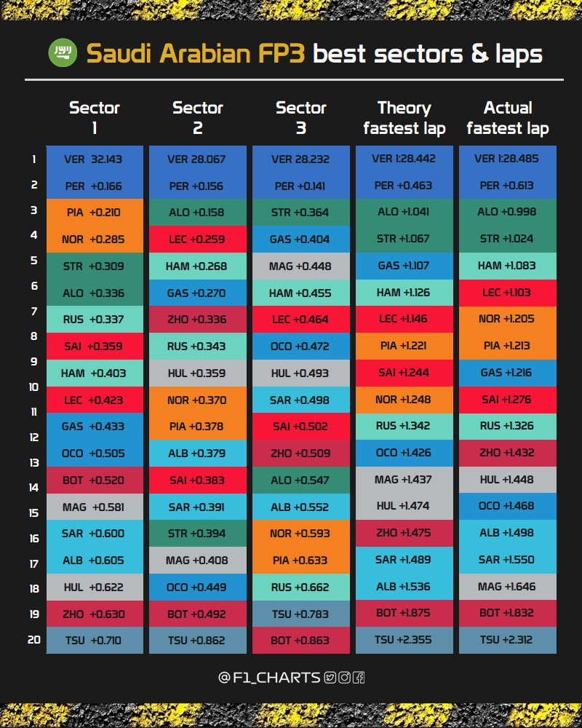Click the Actual fastest lap header
Image resolution: width=582 pixels, height=728 pixels.
[507, 118]
